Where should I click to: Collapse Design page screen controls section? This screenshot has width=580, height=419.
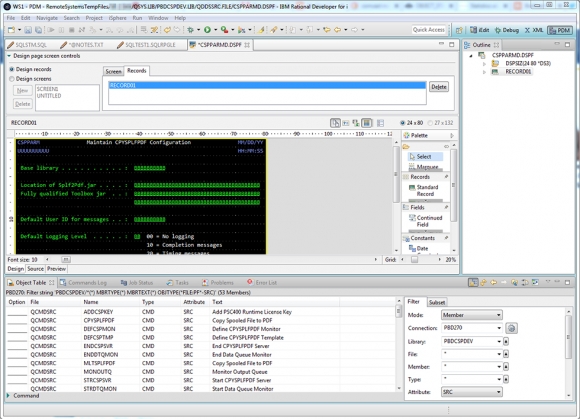[x=9, y=56]
